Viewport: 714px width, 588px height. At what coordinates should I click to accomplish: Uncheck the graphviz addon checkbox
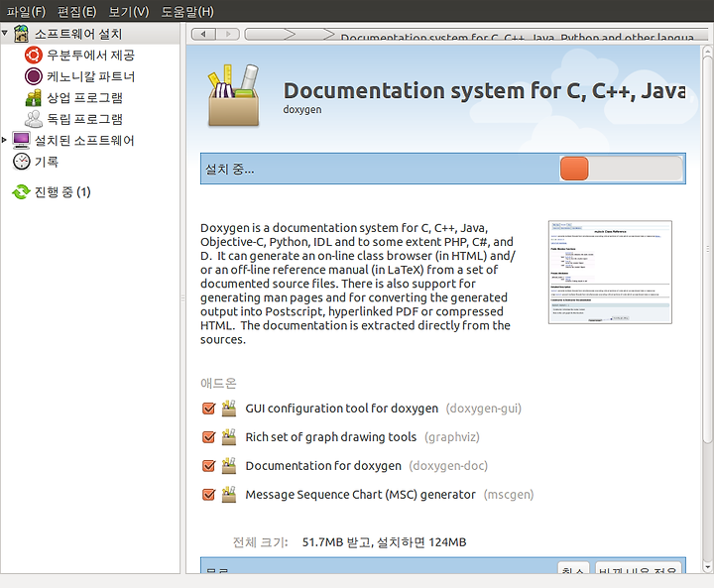(208, 437)
